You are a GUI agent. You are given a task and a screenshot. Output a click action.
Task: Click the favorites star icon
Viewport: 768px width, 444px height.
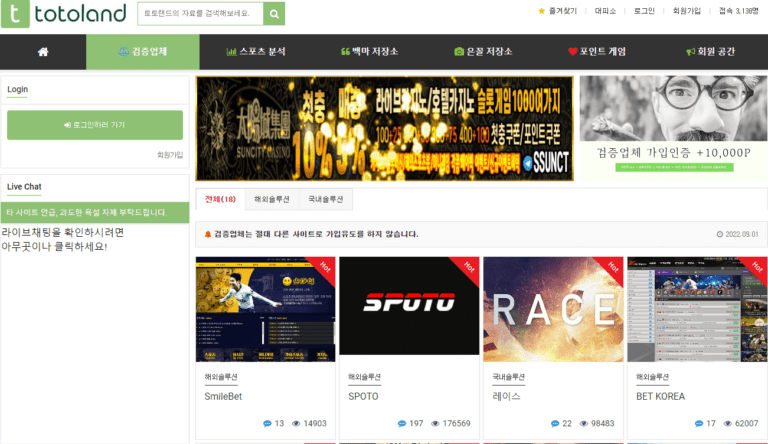pyautogui.click(x=541, y=11)
